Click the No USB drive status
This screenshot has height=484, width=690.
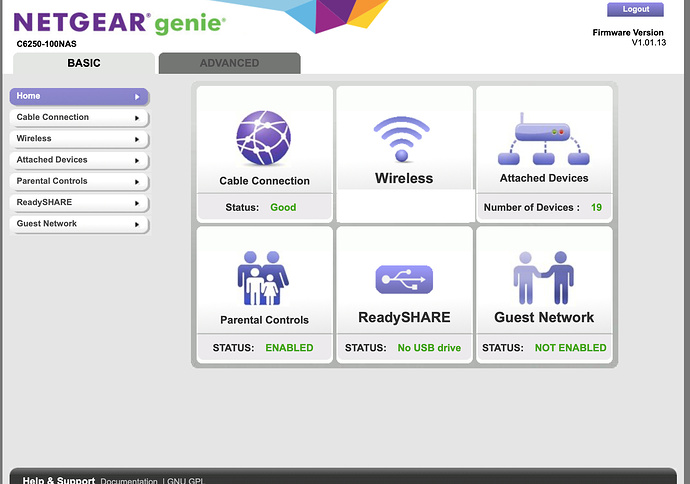coord(429,348)
